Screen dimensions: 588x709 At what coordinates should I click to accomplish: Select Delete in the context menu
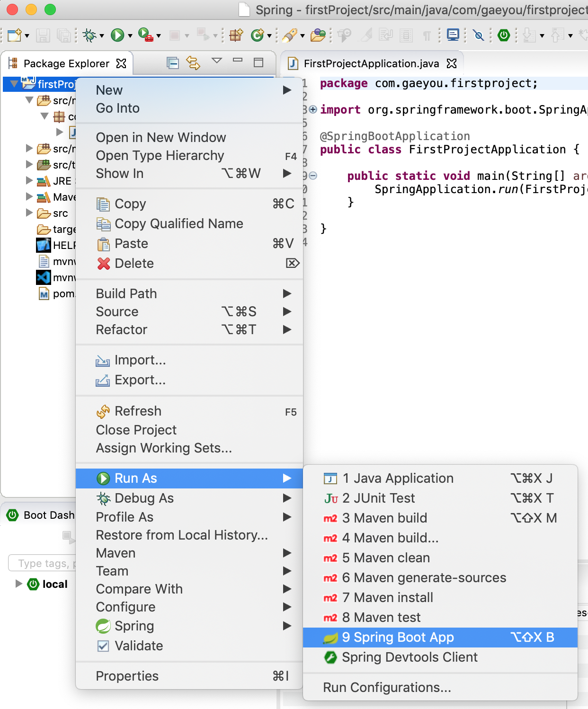click(189, 264)
